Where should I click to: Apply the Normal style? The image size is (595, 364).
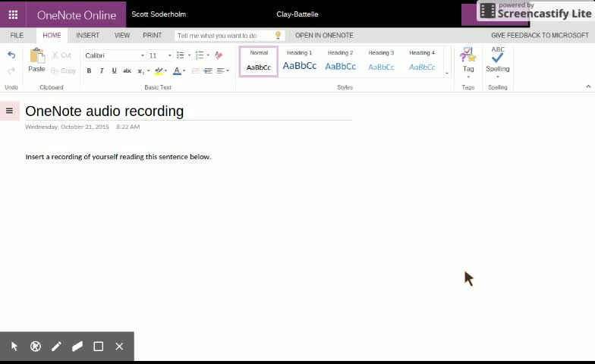(259, 61)
